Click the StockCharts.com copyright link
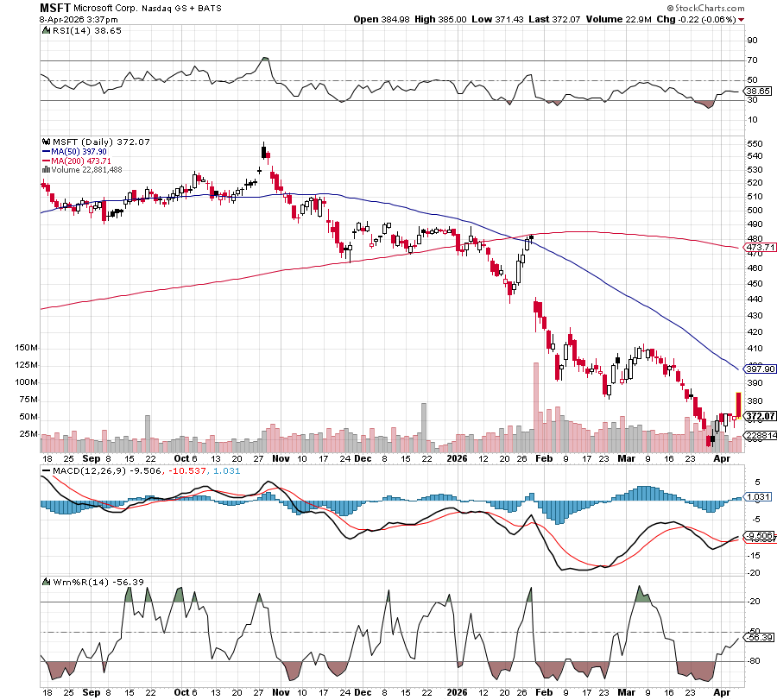The width and height of the screenshot is (777, 700). pyautogui.click(x=733, y=7)
